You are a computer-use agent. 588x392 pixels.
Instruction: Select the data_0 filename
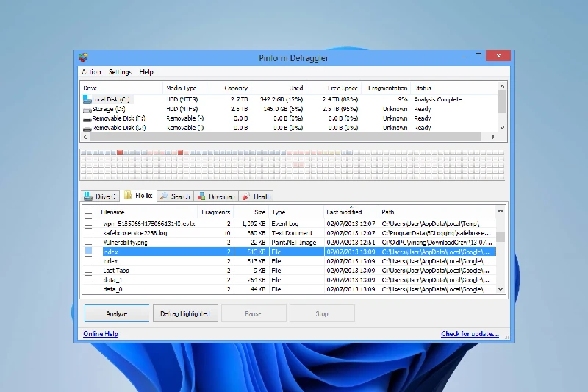tap(112, 289)
